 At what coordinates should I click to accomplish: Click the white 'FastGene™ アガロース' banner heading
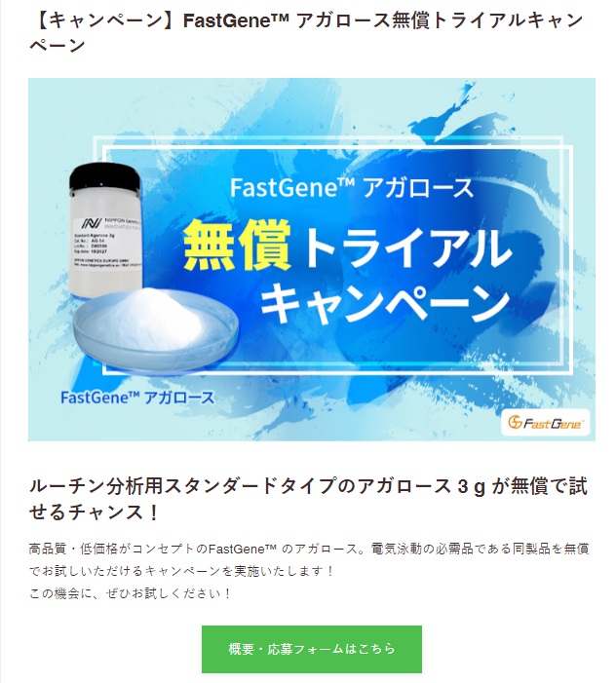[351, 188]
